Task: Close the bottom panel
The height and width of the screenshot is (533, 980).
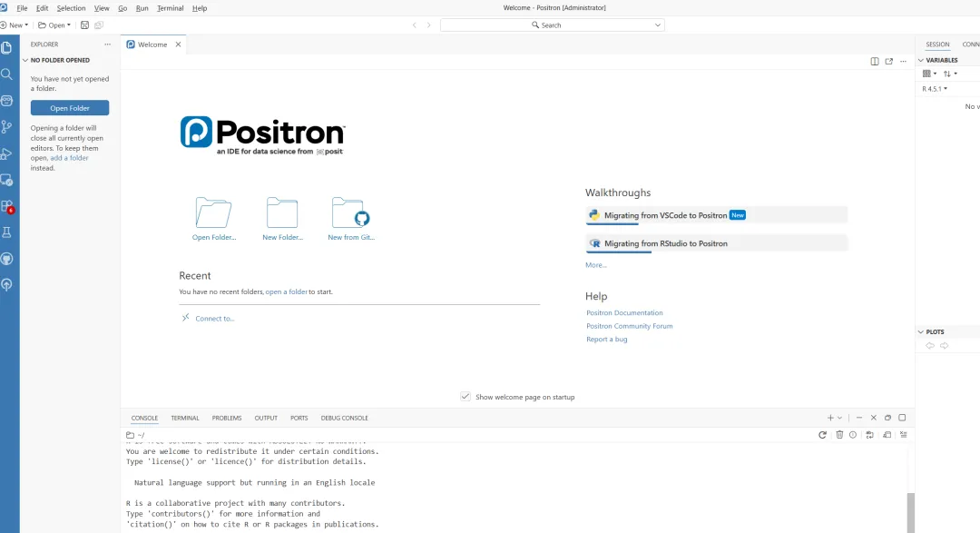Action: 874,418
